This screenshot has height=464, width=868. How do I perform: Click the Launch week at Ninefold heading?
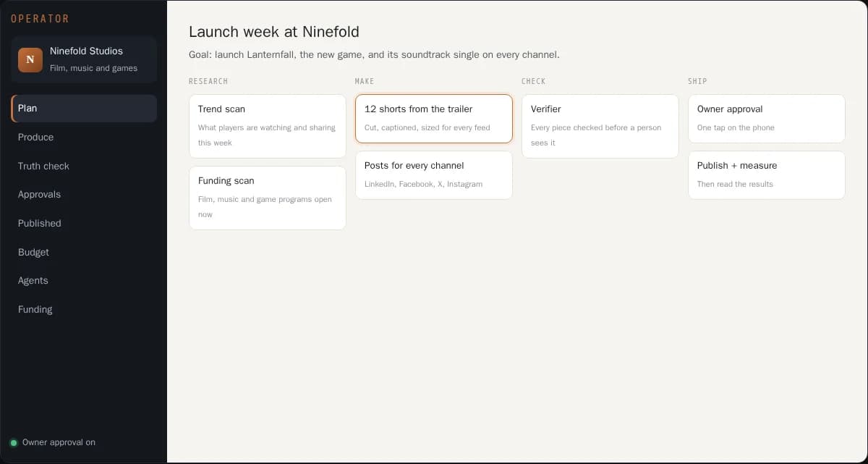coord(274,32)
